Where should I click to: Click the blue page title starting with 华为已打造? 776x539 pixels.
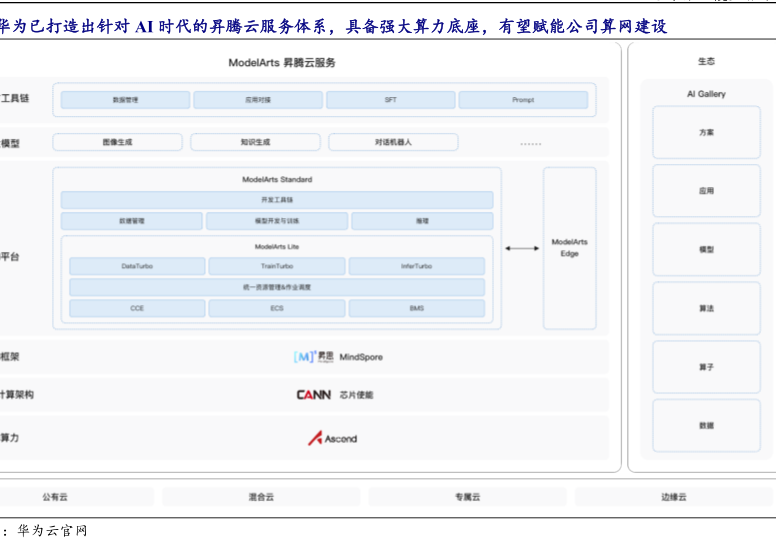(x=333, y=26)
